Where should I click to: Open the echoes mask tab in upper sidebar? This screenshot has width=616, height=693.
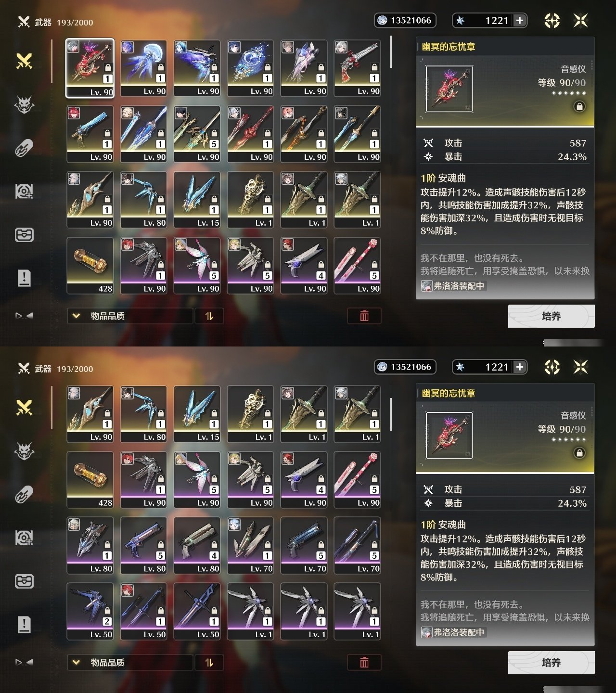tap(24, 104)
